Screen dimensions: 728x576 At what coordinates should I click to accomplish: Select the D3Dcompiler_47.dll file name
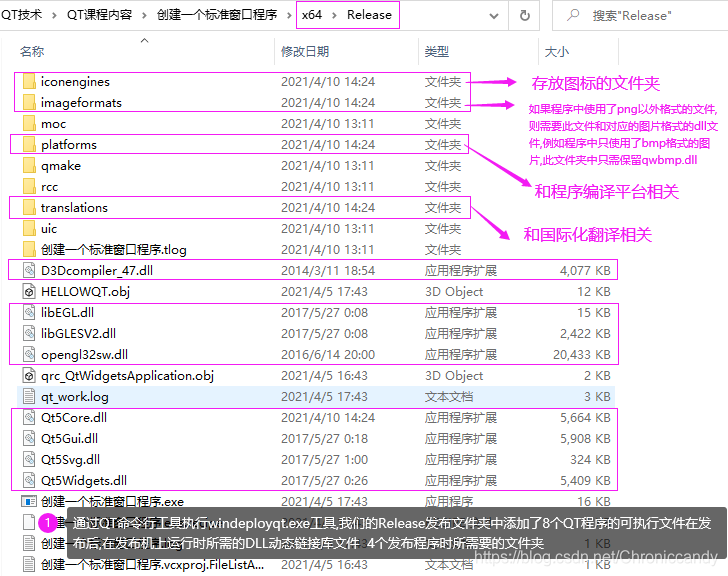pyautogui.click(x=97, y=271)
